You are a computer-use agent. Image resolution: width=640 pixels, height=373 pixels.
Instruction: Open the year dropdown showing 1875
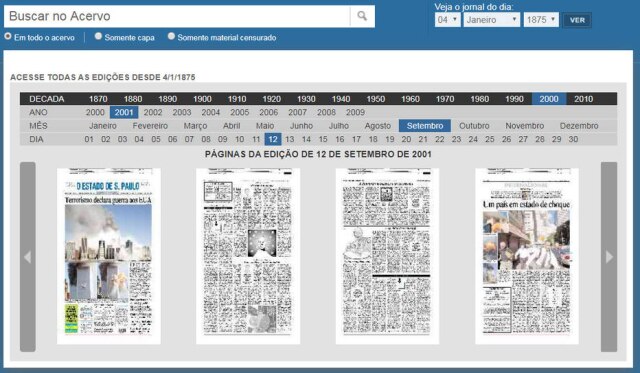tap(541, 20)
